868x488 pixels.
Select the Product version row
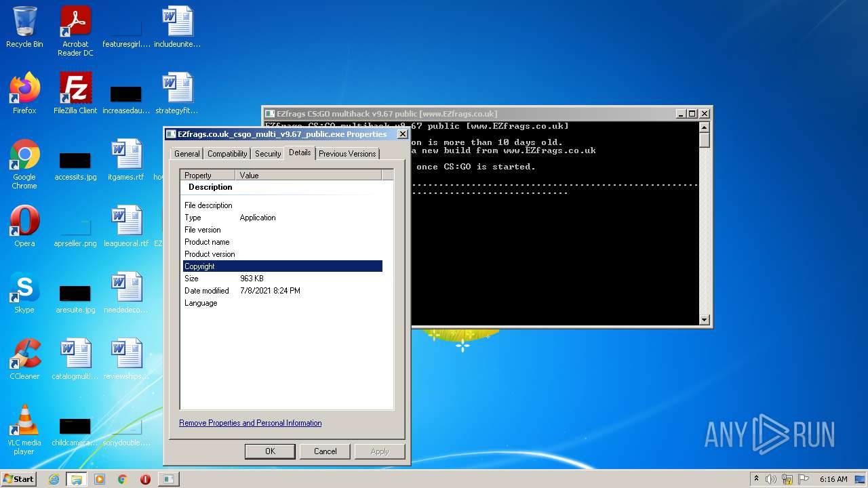tap(283, 254)
